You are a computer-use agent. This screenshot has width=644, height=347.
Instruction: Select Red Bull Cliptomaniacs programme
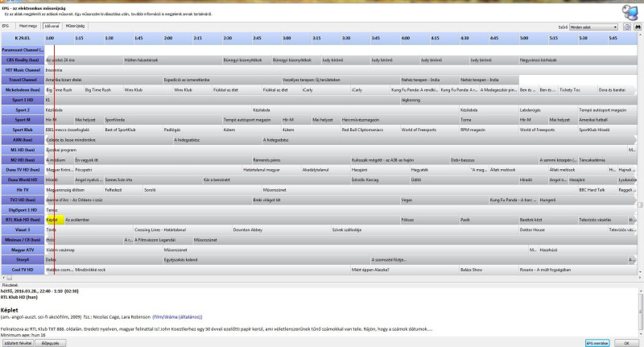pyautogui.click(x=370, y=130)
